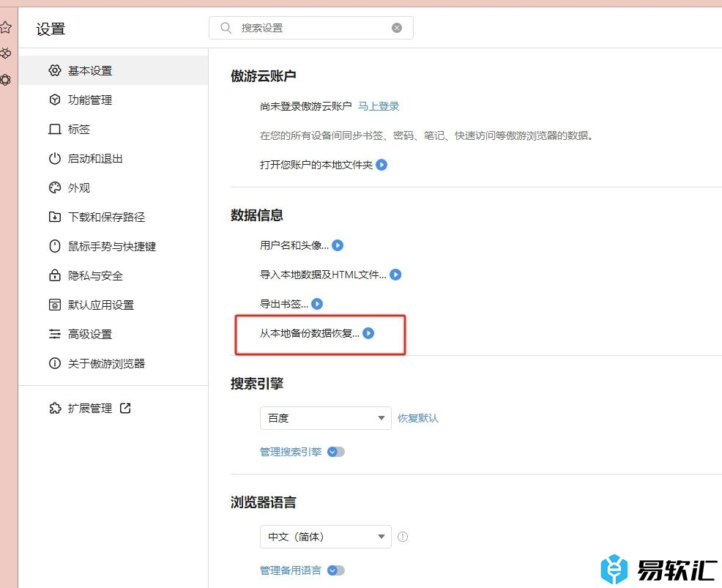722x588 pixels.
Task: Clear the settings search with the X button
Action: coord(396,28)
